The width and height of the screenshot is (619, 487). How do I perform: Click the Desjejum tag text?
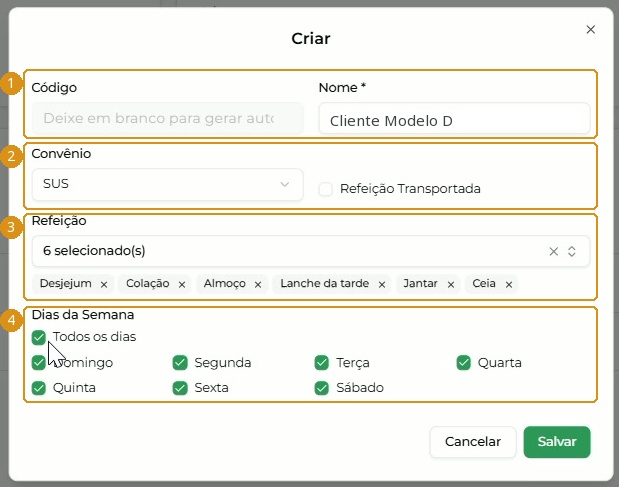[x=66, y=283]
